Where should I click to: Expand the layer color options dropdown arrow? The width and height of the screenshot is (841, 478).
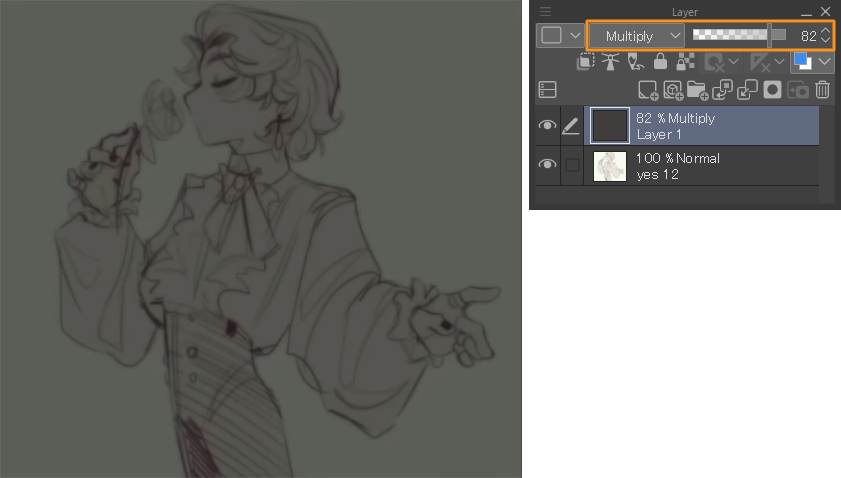[824, 62]
